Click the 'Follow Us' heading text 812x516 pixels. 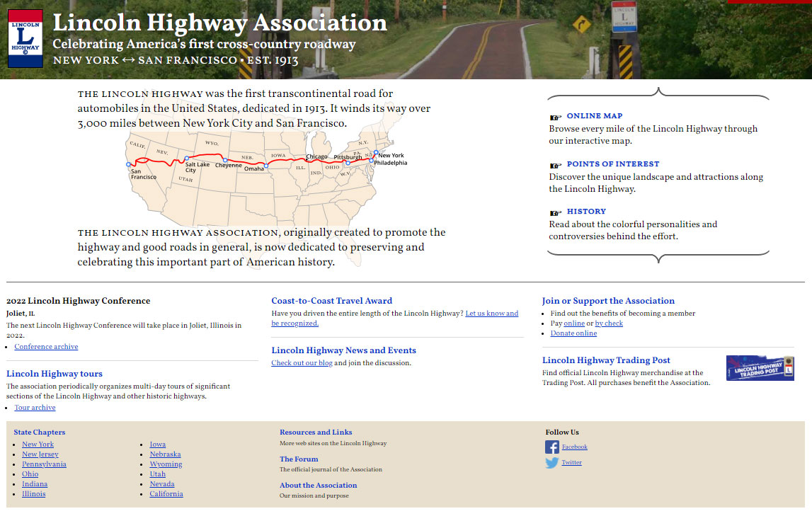(562, 432)
